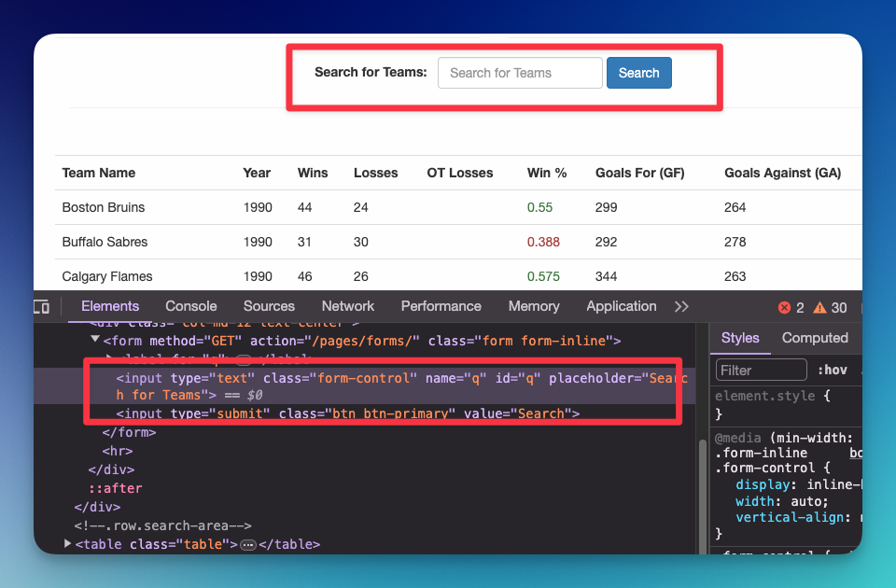This screenshot has height=588, width=896.
Task: Click the 299 goals for value
Action: tap(607, 207)
